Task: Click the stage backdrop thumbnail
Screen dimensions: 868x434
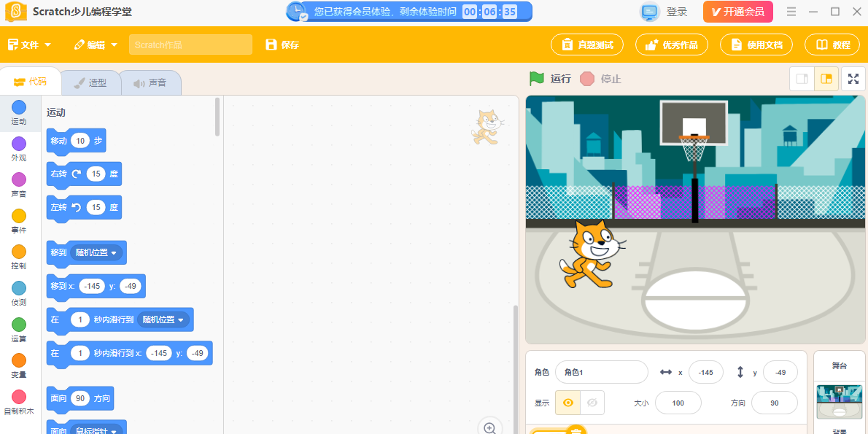Action: pyautogui.click(x=840, y=401)
